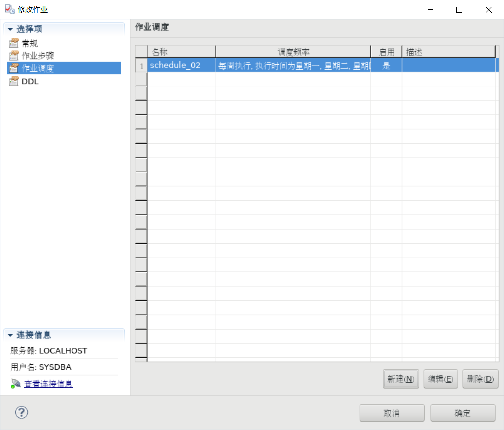Click the DDL page icon
The image size is (504, 430).
(x=14, y=81)
